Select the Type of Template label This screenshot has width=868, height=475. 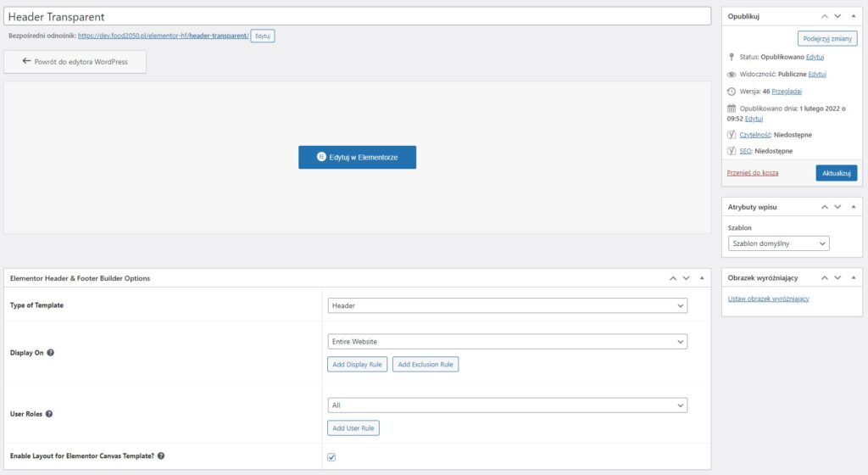[x=36, y=305]
